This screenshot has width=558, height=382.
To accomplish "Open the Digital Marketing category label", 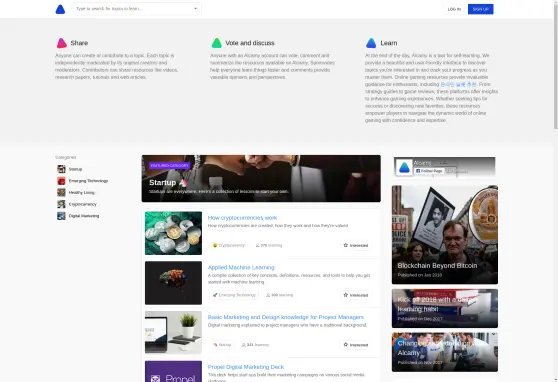I will coord(84,216).
